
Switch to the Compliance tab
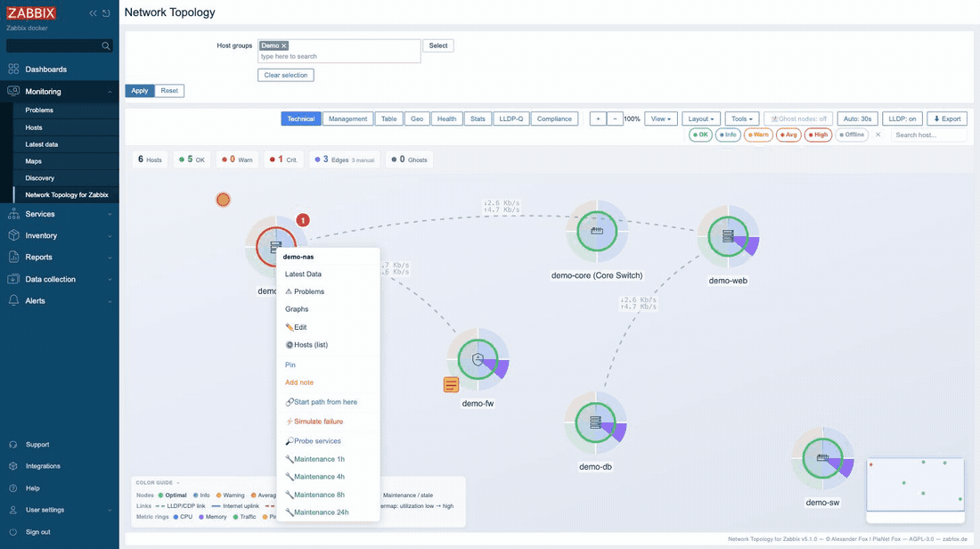pos(554,119)
